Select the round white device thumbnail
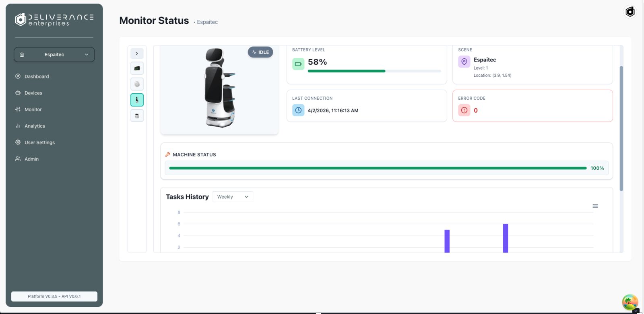644x314 pixels. pos(137,84)
